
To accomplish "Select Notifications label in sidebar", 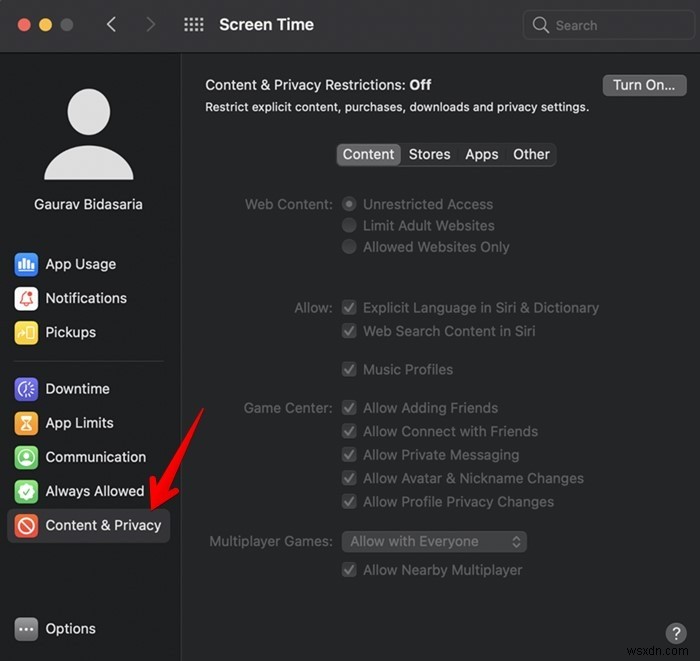I will (86, 298).
